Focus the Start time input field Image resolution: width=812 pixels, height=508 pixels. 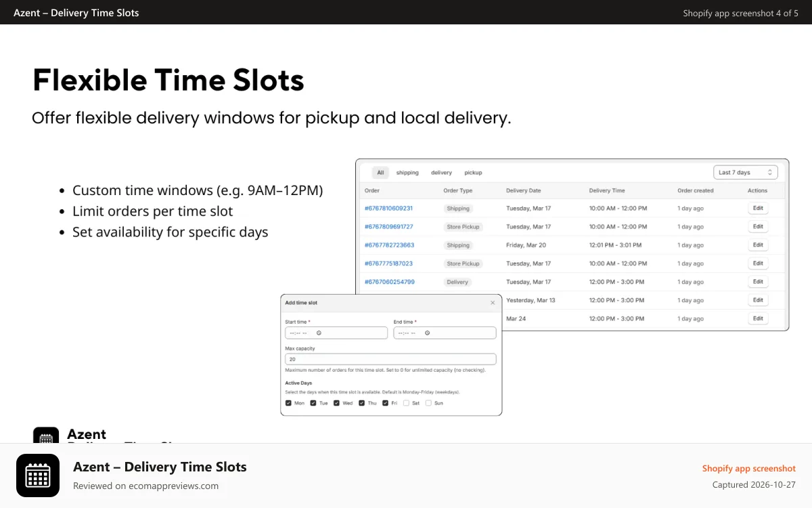pos(336,333)
